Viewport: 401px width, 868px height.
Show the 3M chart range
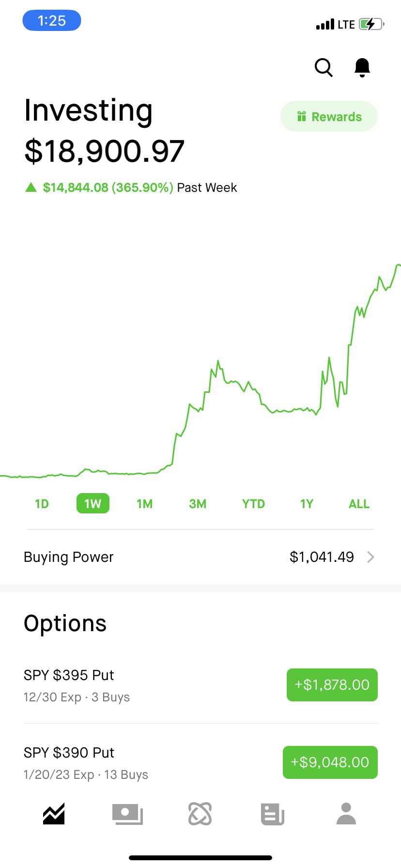198,504
